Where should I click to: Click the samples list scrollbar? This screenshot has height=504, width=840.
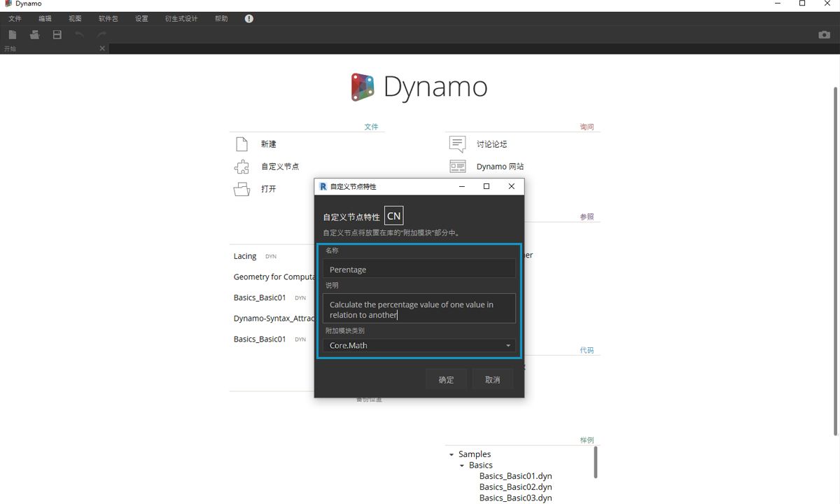(596, 462)
